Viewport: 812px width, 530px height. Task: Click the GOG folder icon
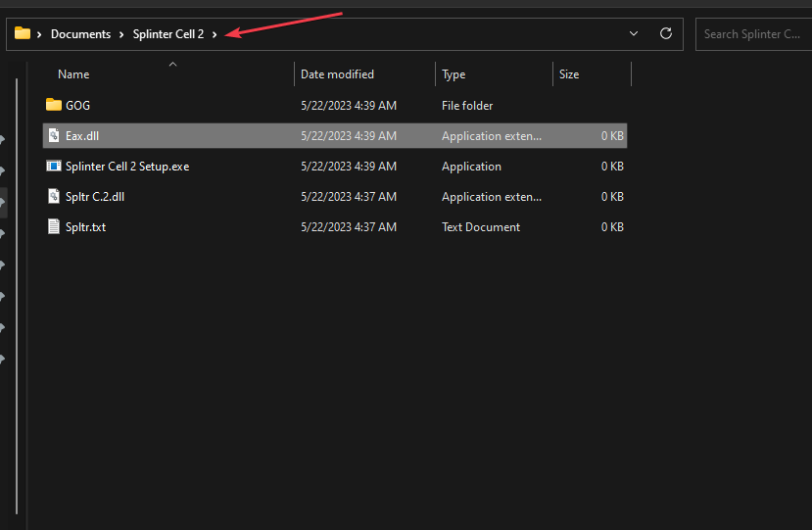(54, 105)
